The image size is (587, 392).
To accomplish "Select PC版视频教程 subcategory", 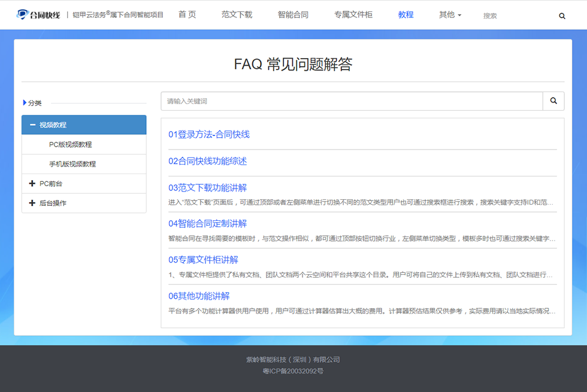I will [84, 144].
